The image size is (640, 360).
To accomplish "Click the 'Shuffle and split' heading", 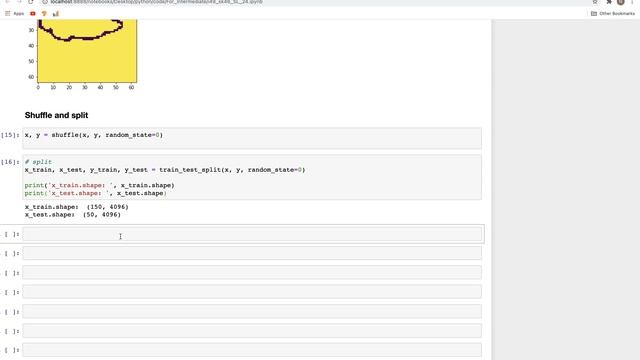I will 56,115.
